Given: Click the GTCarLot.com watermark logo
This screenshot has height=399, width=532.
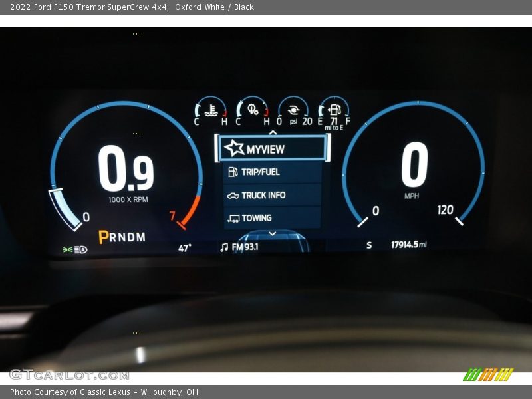Looking at the screenshot, I should [69, 375].
